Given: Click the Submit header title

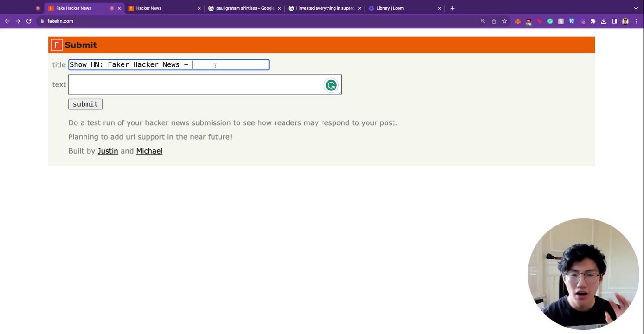Looking at the screenshot, I should (x=81, y=45).
